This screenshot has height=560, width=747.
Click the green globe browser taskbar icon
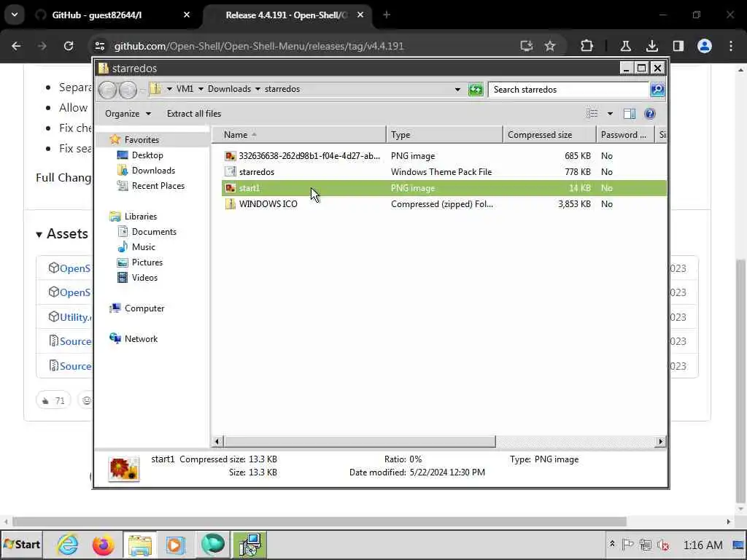[212, 544]
